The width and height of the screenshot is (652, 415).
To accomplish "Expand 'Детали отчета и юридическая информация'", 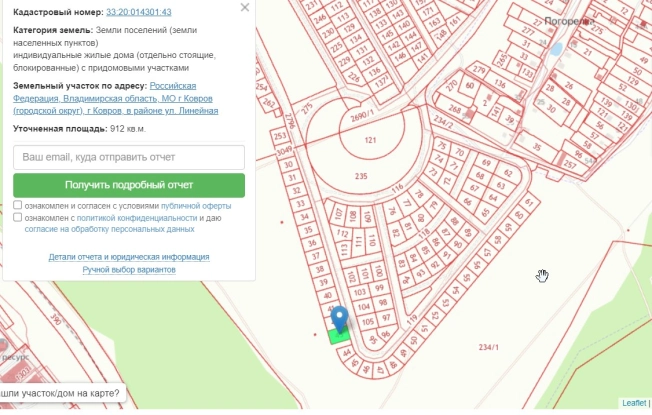I will [129, 257].
